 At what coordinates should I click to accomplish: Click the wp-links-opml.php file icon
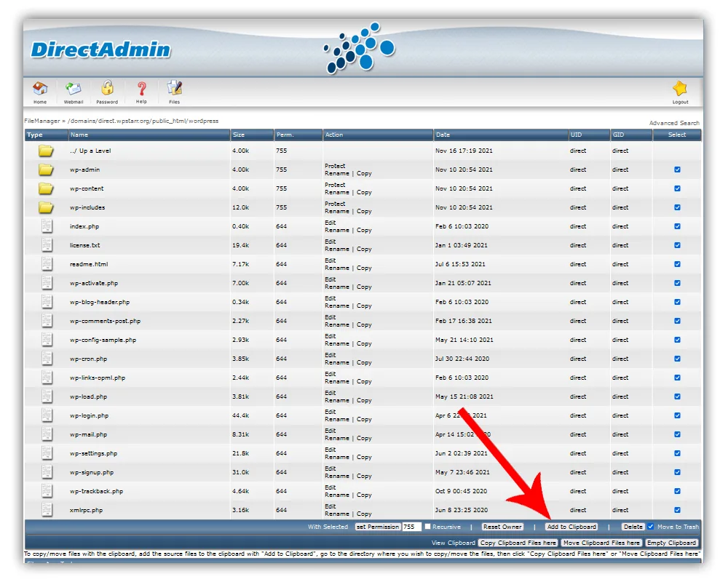[x=47, y=378]
